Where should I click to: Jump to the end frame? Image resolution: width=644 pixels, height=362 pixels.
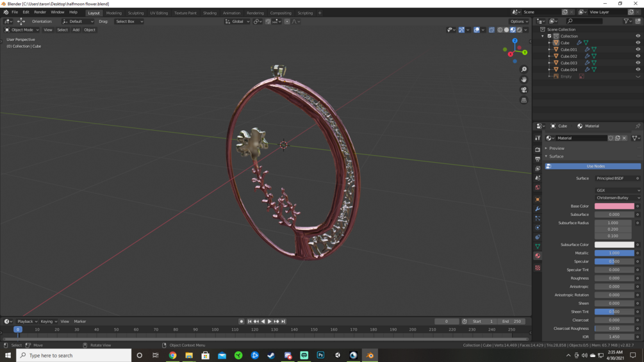(283, 322)
